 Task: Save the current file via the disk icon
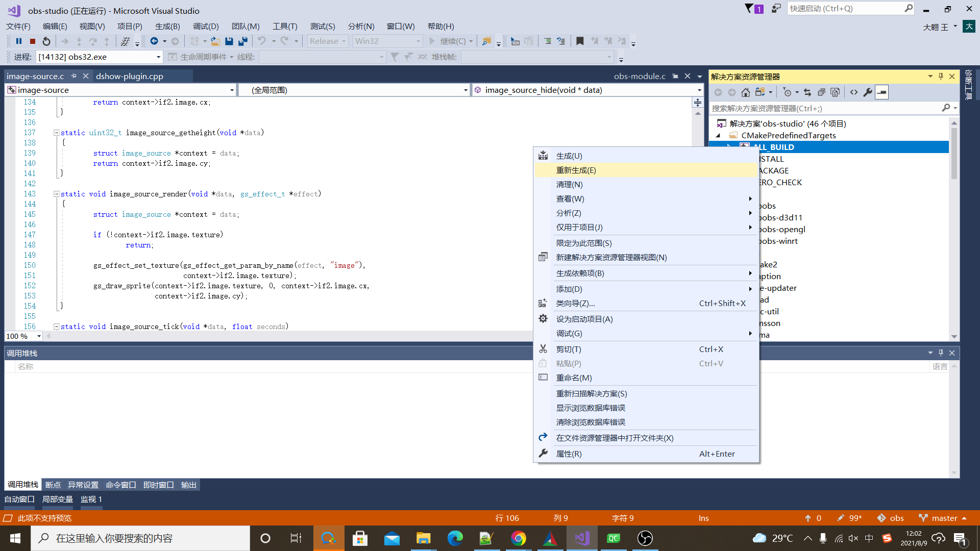(x=229, y=41)
